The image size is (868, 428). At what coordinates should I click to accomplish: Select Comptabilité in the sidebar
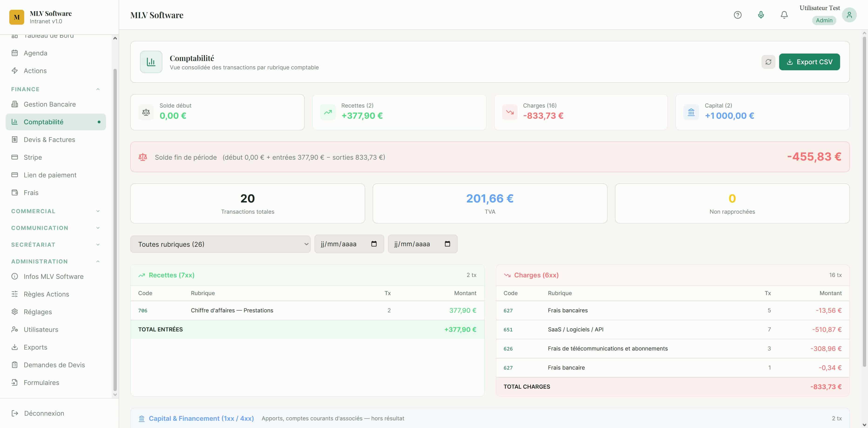[56, 122]
